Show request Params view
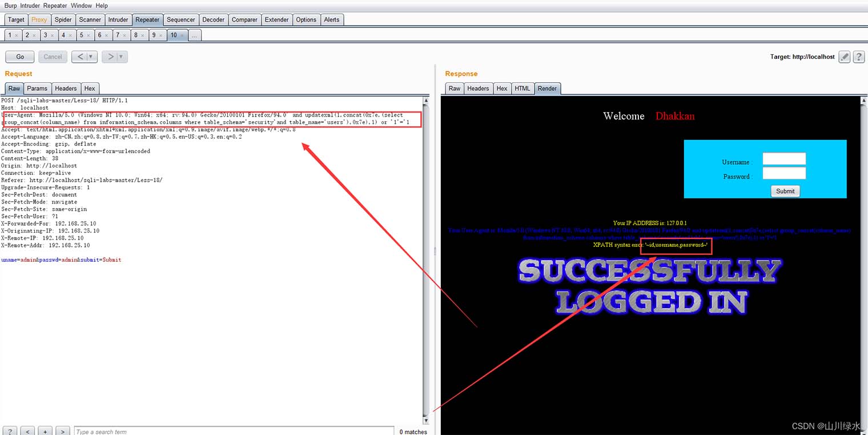The image size is (868, 435). (x=37, y=88)
